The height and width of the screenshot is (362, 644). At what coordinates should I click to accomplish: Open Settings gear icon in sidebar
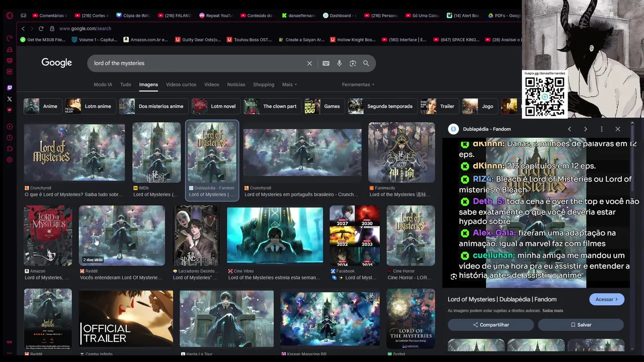point(9,160)
